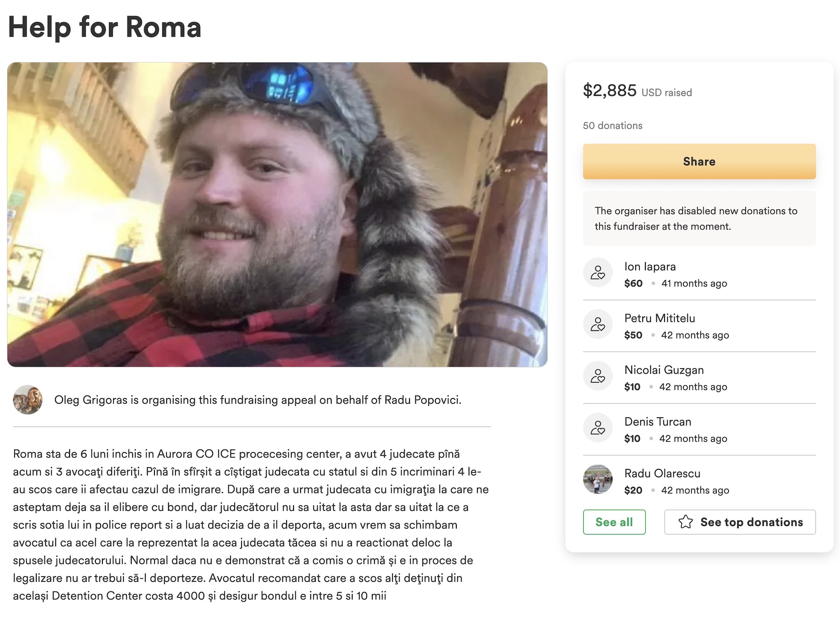The image size is (840, 620).
Task: Click Petru Mititelu's donor avatar icon
Action: pyautogui.click(x=598, y=324)
